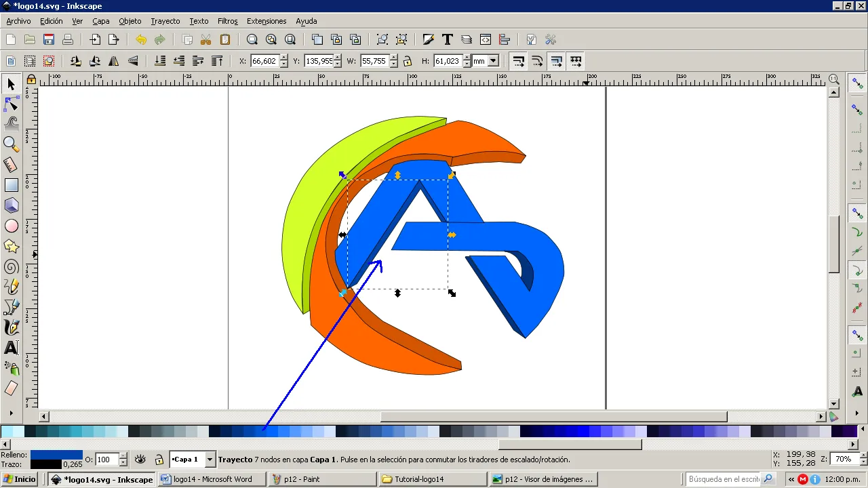Open the Extensiones menu

click(x=267, y=21)
